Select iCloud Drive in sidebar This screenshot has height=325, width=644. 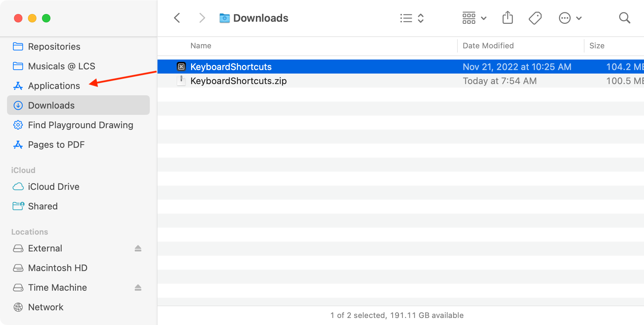(54, 187)
